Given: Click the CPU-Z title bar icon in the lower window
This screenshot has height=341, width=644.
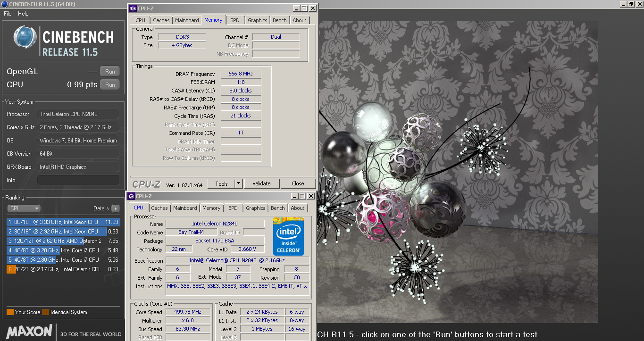Looking at the screenshot, I should click(131, 196).
